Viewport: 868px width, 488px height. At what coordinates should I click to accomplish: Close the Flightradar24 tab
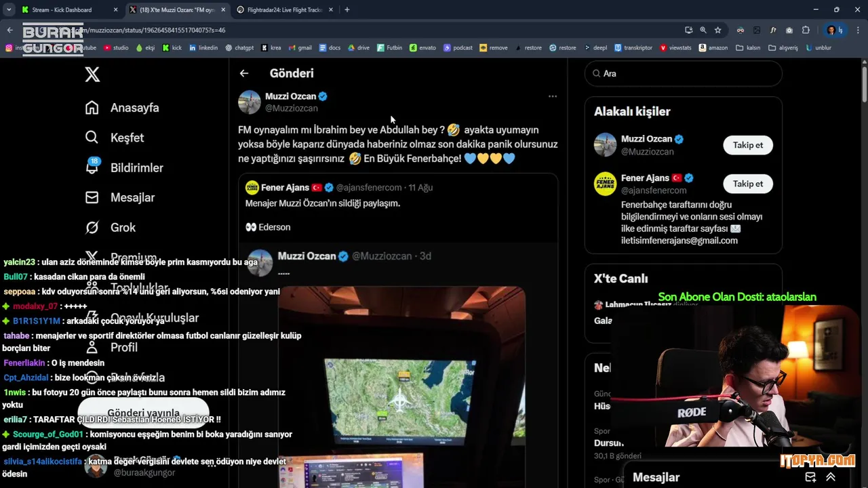(x=331, y=9)
